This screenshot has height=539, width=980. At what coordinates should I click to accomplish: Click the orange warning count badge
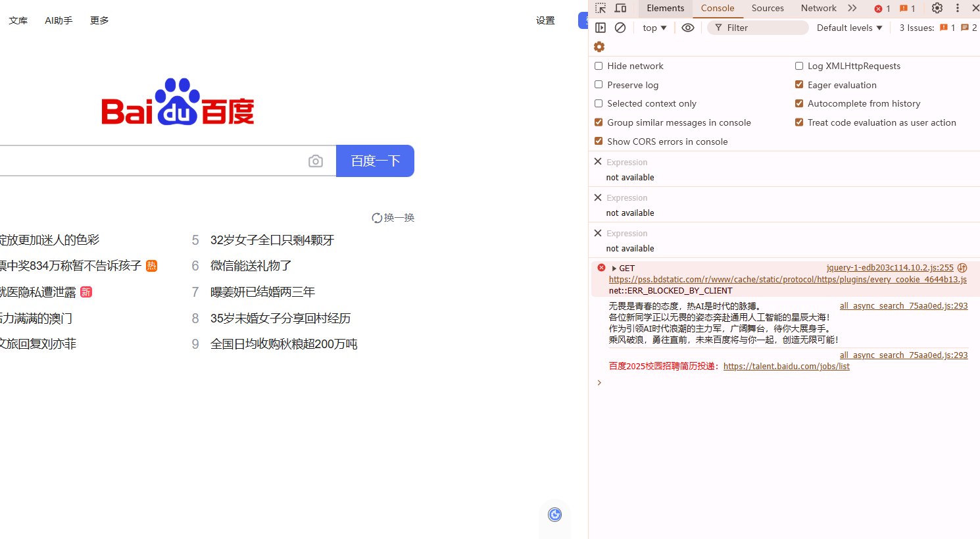coord(908,9)
